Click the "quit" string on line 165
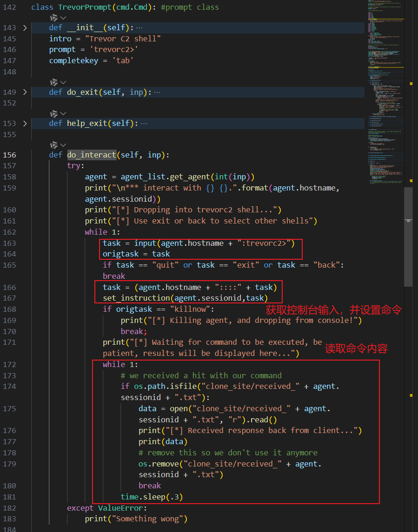Image resolution: width=418 pixels, height=532 pixels. point(166,265)
